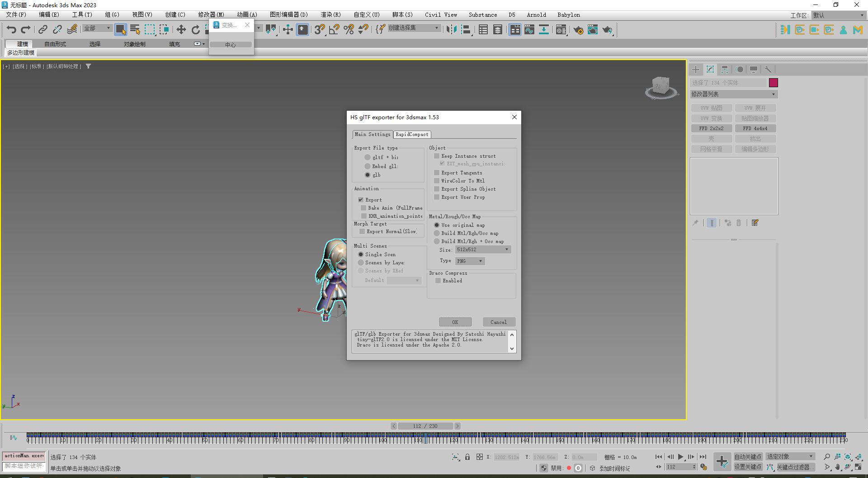Image resolution: width=868 pixels, height=478 pixels.
Task: Open the Arnold menu
Action: pos(536,15)
